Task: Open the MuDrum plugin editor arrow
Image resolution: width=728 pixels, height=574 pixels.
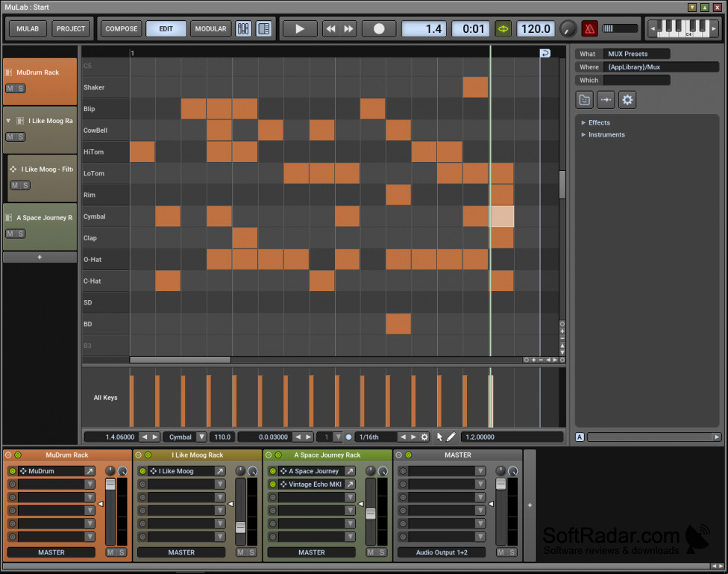Action: pos(90,471)
